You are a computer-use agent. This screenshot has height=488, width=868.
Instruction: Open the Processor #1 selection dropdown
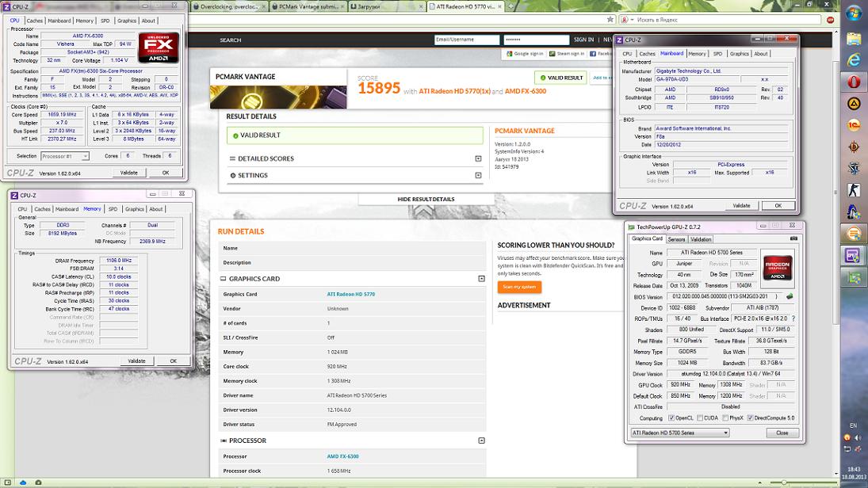pyautogui.click(x=64, y=157)
